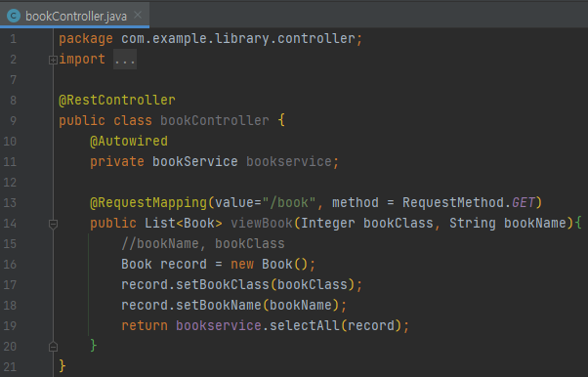Click the 'new' keyword on line 16

pos(242,265)
